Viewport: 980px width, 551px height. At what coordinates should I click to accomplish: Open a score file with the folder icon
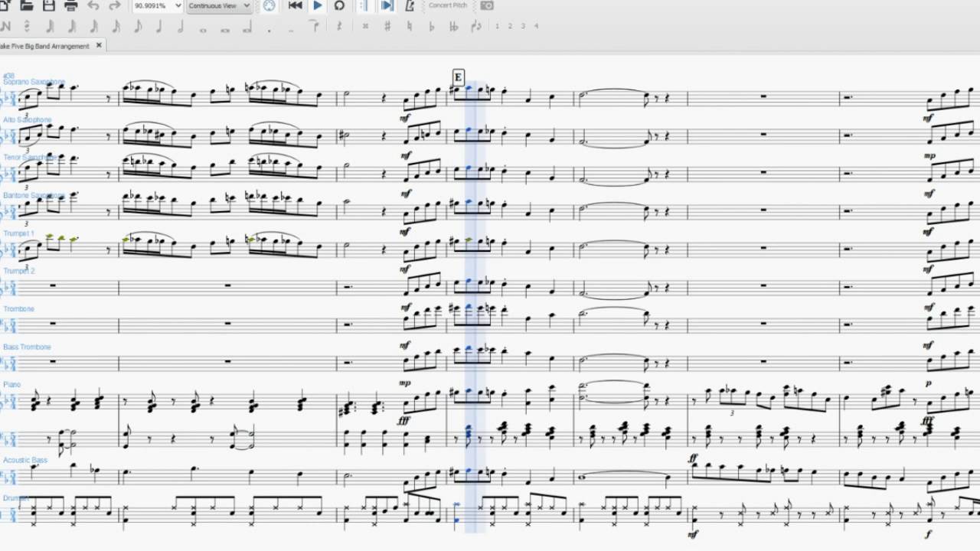tap(26, 6)
